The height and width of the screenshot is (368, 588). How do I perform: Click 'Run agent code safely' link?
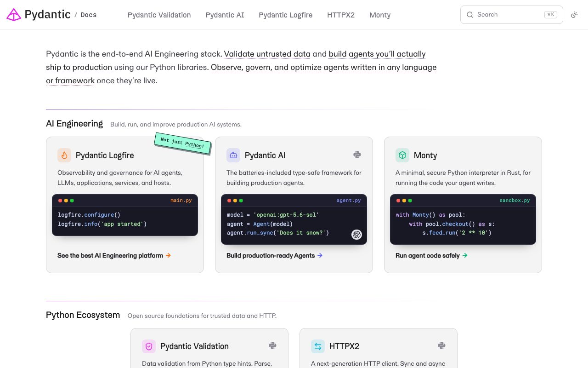[x=431, y=255]
